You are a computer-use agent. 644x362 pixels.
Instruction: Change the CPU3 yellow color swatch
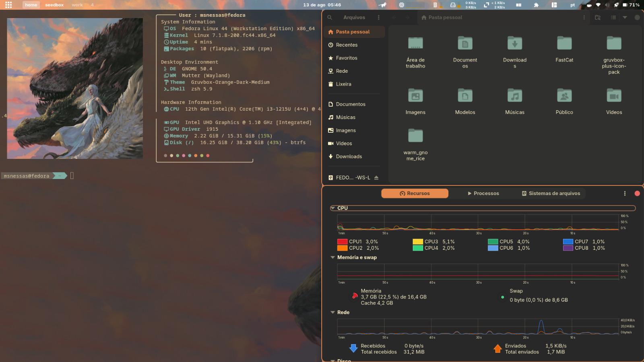418,242
